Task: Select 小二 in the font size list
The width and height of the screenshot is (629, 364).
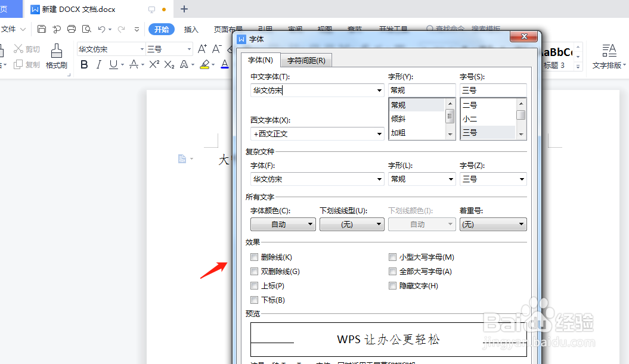Action: (470, 119)
